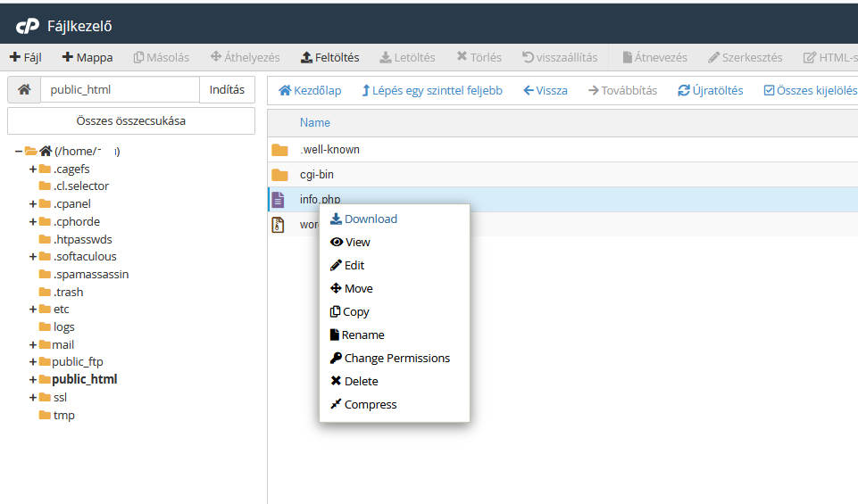Expand the mail tree folder
The height and width of the screenshot is (504, 858).
[x=33, y=345]
